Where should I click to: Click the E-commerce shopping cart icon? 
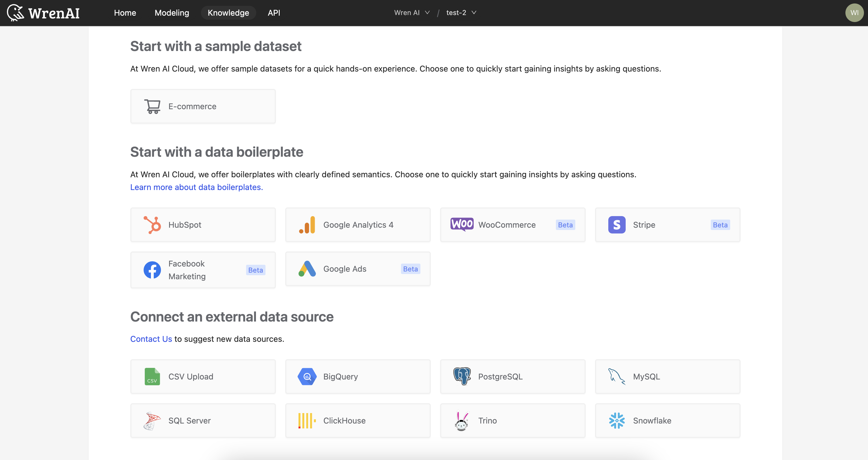coord(152,107)
